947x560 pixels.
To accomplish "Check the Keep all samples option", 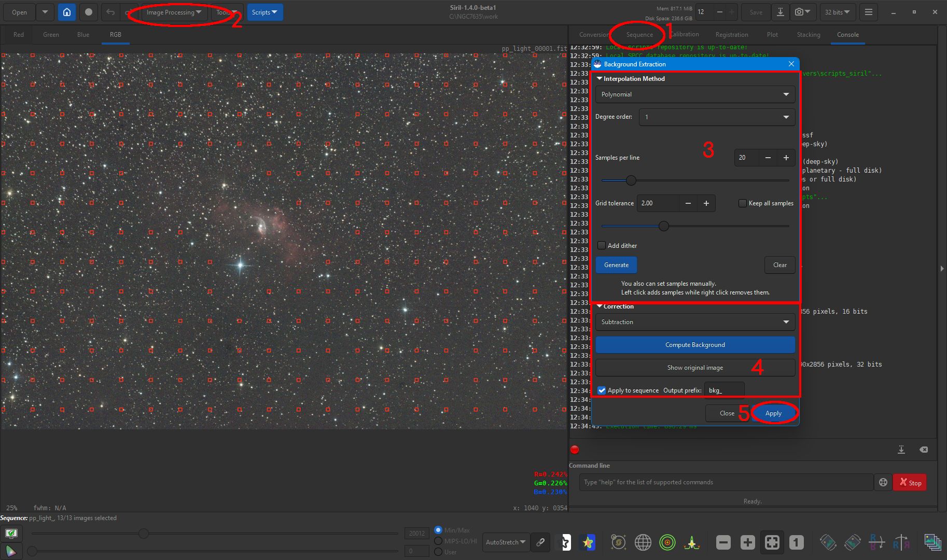I will (743, 203).
